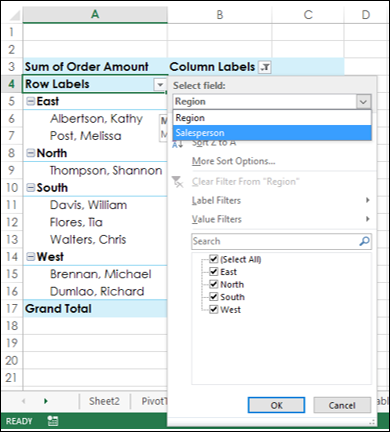Click the macro record icon in status bar
Image resolution: width=390 pixels, height=432 pixels.
coord(53,421)
